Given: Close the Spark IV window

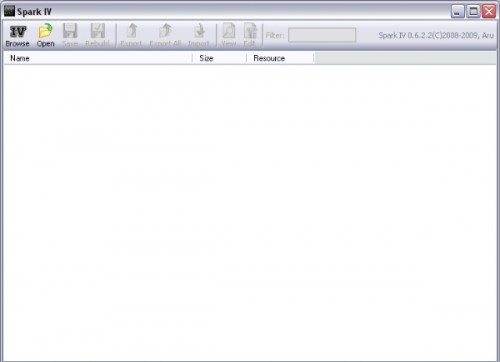Looking at the screenshot, I should (489, 12).
